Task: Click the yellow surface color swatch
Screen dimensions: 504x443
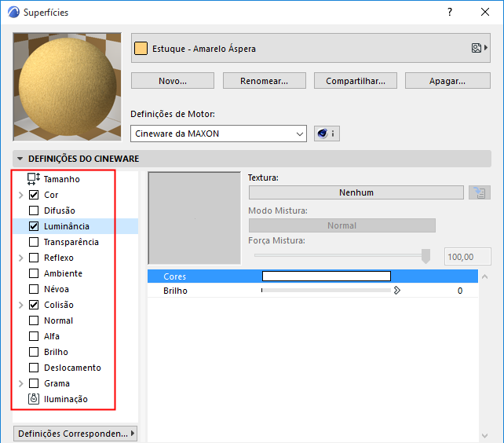Action: [141, 49]
